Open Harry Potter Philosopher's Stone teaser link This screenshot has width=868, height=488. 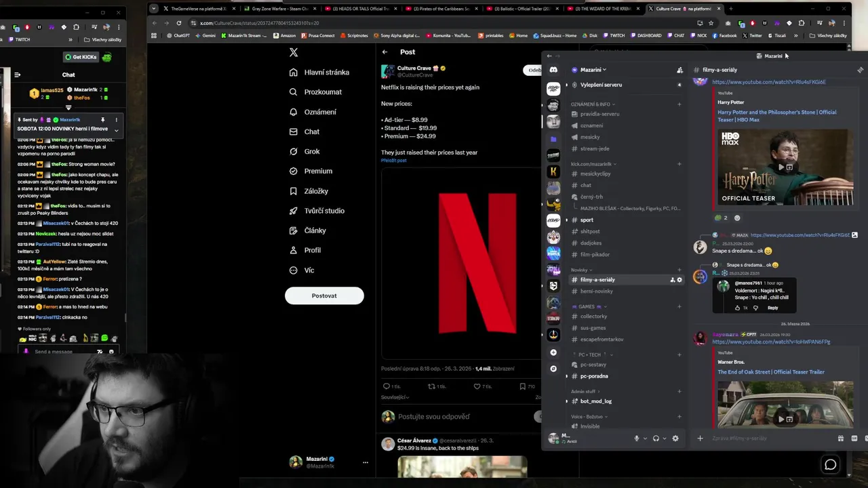tap(777, 116)
